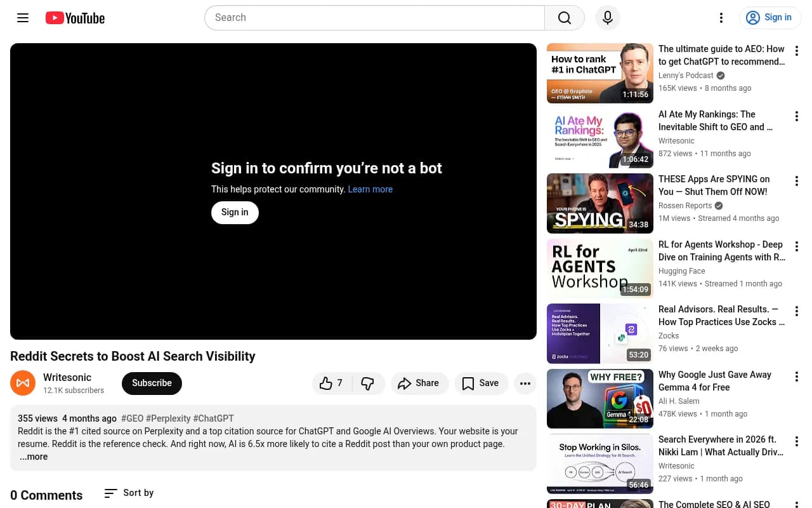Screen dimensions: 812x508
Task: Open Real Advisors. Real Results. video title
Action: [x=722, y=316]
